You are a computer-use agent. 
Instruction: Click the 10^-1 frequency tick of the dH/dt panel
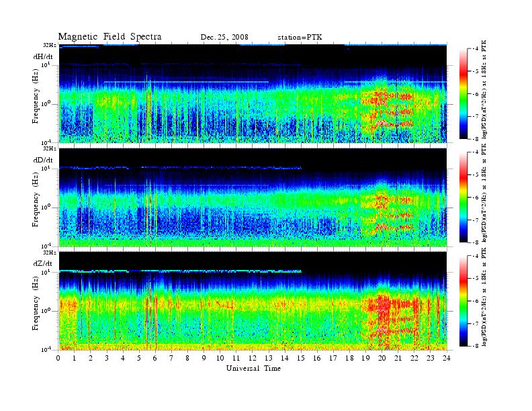pyautogui.click(x=46, y=142)
